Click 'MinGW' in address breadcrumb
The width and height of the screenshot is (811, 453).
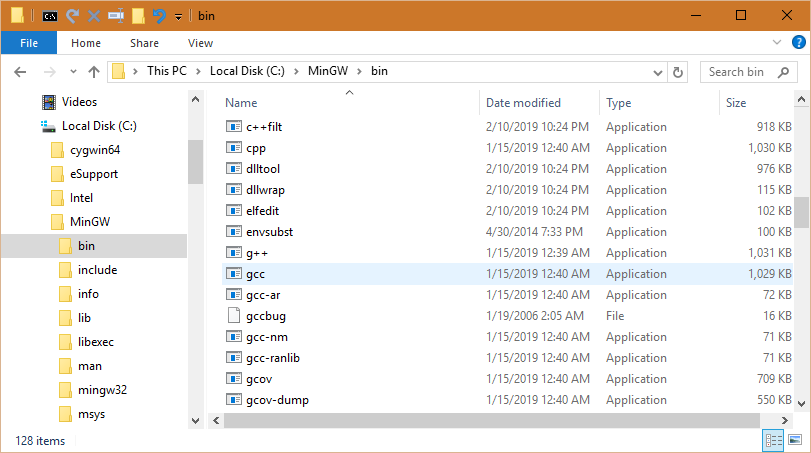[328, 71]
